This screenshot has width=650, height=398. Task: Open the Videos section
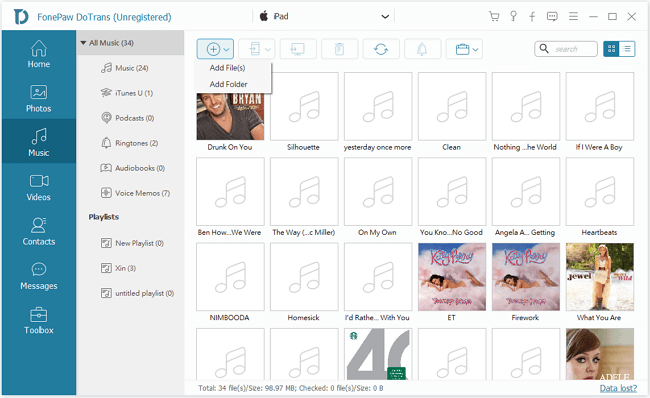point(39,187)
